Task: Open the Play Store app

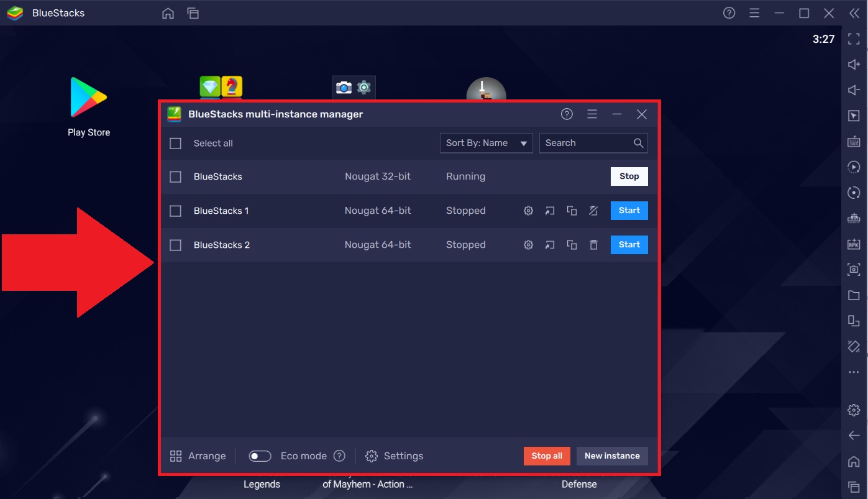Action: pyautogui.click(x=89, y=106)
